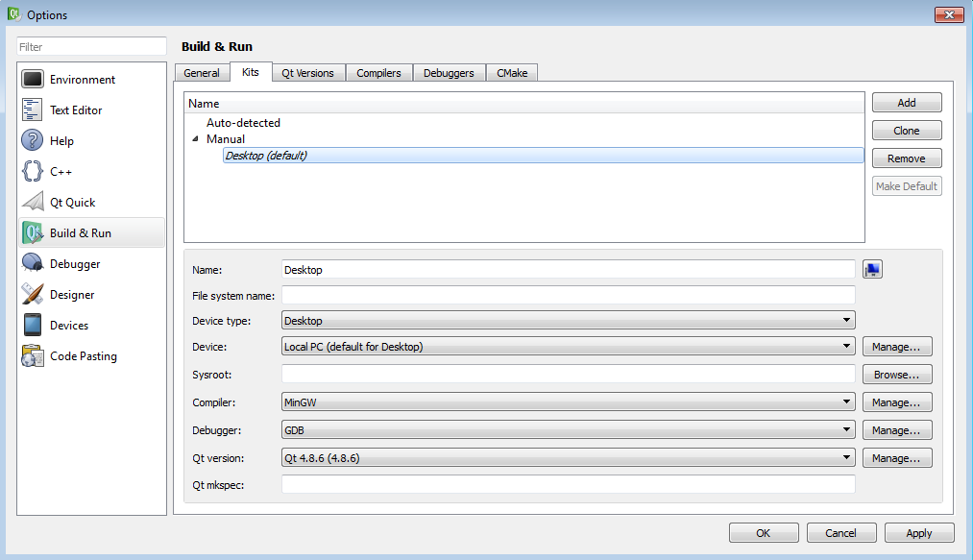This screenshot has width=973, height=560.
Task: Open the Debugger dropdown showing GDB
Action: coord(569,430)
